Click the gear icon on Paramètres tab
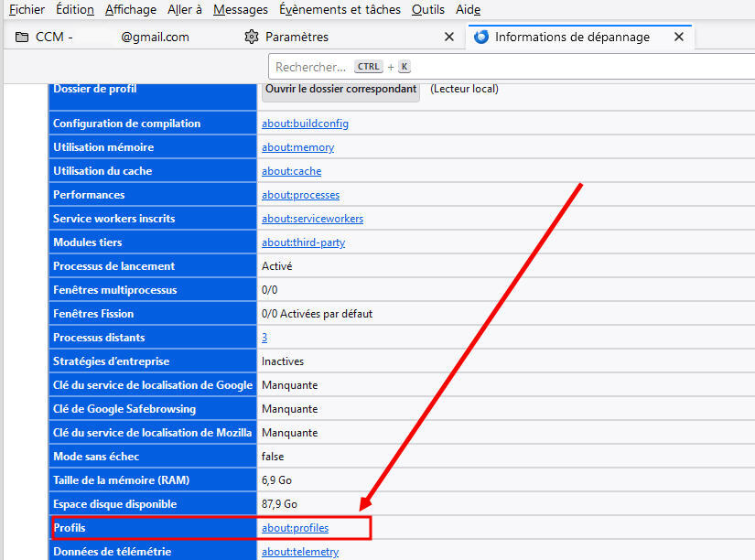This screenshot has height=560, width=755. (x=252, y=38)
